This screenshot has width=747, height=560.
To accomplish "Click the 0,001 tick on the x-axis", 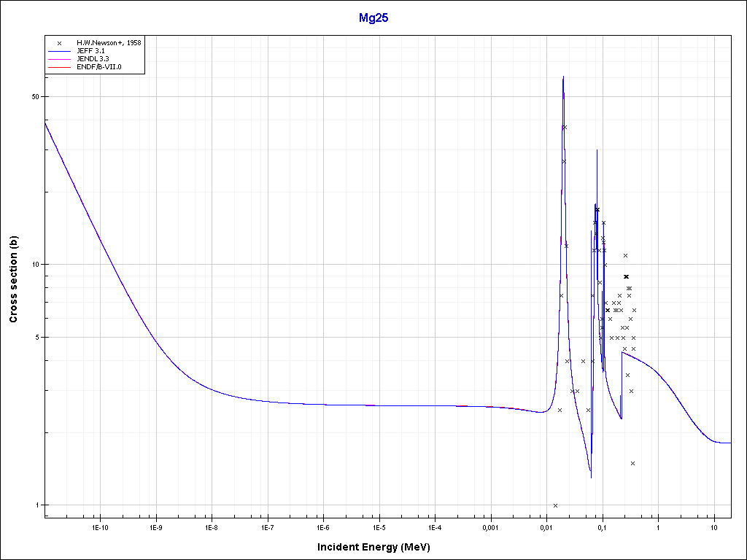I will [490, 527].
